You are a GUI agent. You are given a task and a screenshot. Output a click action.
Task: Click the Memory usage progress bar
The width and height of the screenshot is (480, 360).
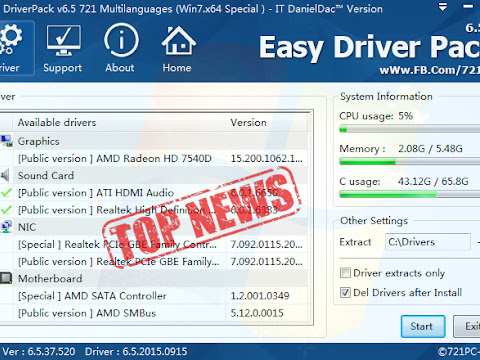[410, 162]
